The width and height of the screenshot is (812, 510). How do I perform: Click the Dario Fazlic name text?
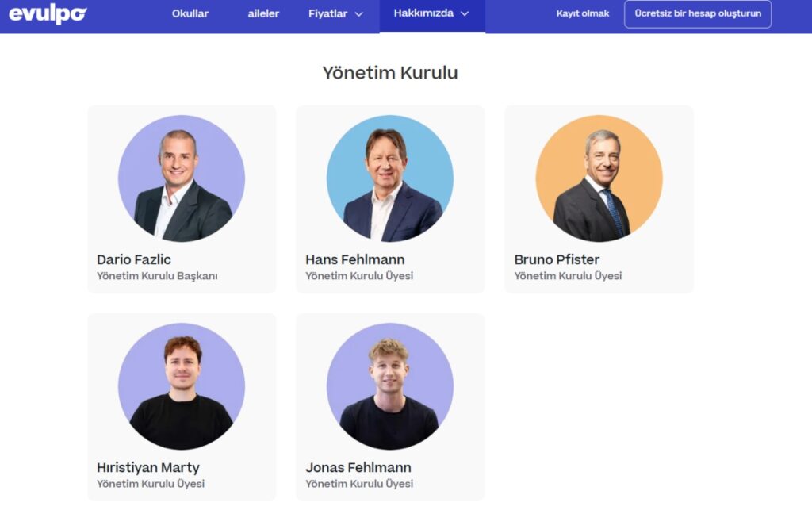coord(133,259)
